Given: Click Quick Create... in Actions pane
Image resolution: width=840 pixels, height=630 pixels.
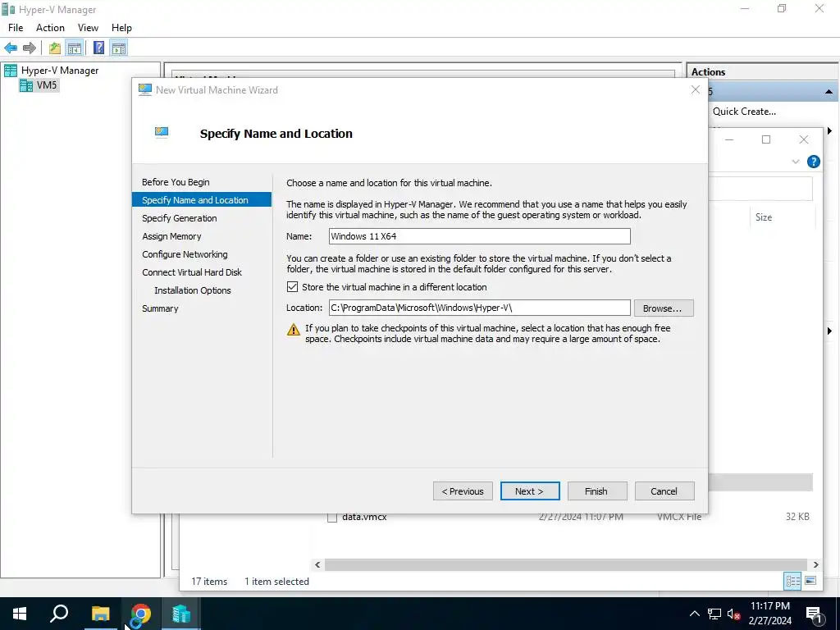Looking at the screenshot, I should (x=744, y=112).
